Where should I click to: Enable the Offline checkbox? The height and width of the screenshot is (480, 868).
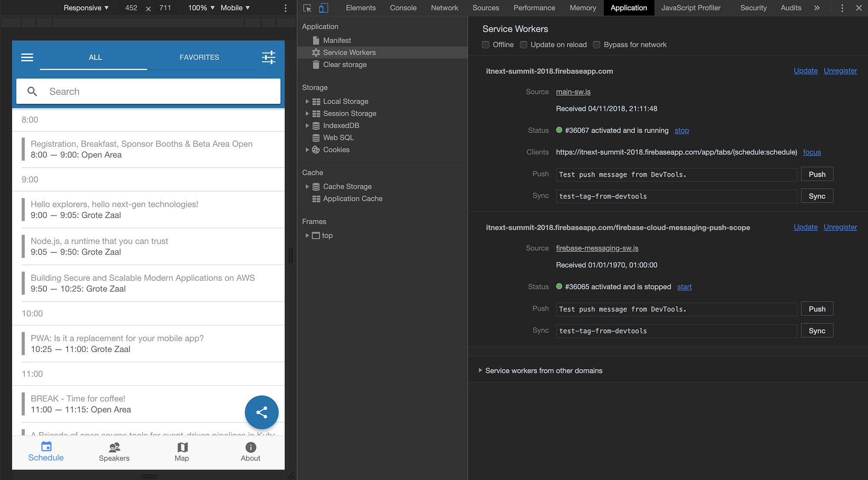pos(485,44)
